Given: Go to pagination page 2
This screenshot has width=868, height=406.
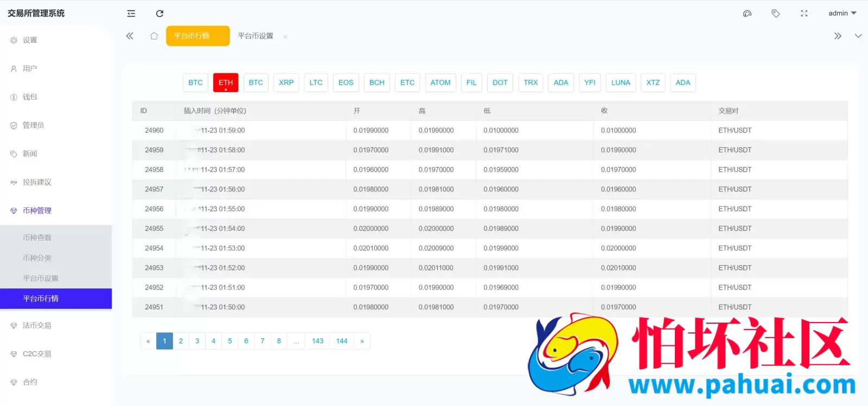Looking at the screenshot, I should point(181,341).
